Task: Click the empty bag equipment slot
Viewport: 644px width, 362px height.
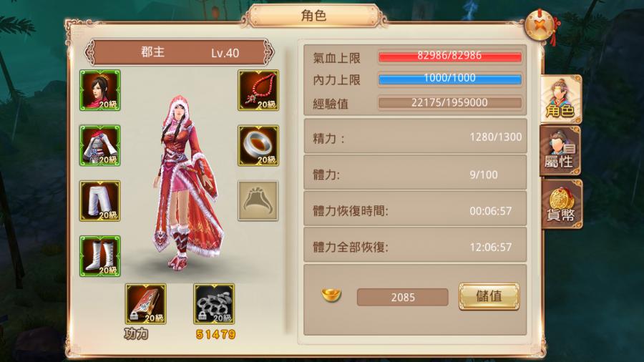Action: click(258, 201)
